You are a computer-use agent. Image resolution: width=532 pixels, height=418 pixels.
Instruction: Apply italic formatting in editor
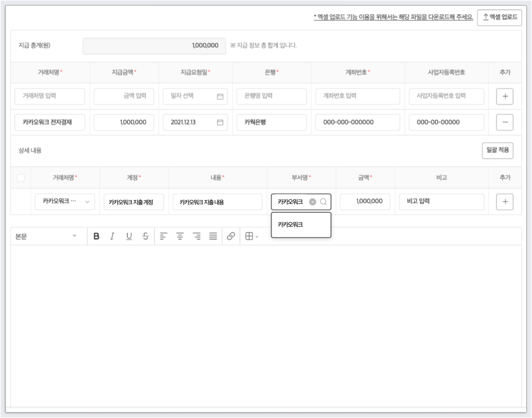[112, 236]
